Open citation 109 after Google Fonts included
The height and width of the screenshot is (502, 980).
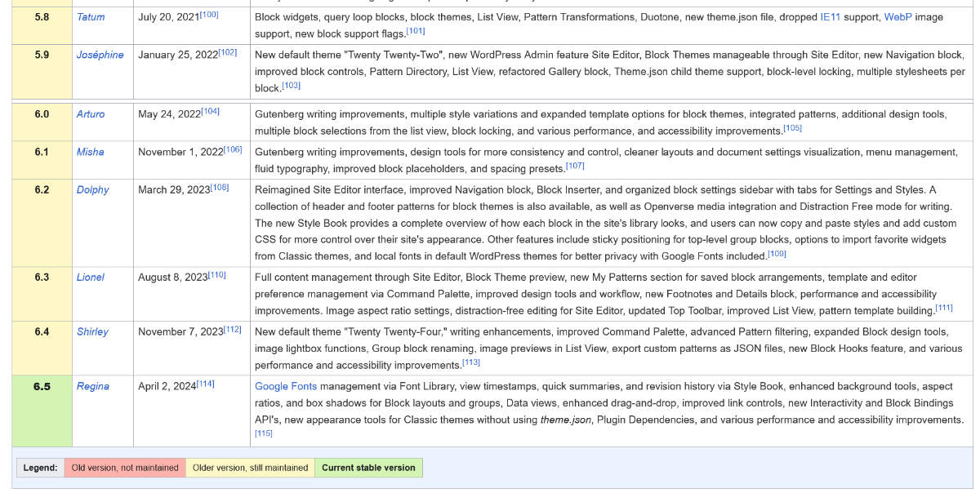click(x=777, y=253)
